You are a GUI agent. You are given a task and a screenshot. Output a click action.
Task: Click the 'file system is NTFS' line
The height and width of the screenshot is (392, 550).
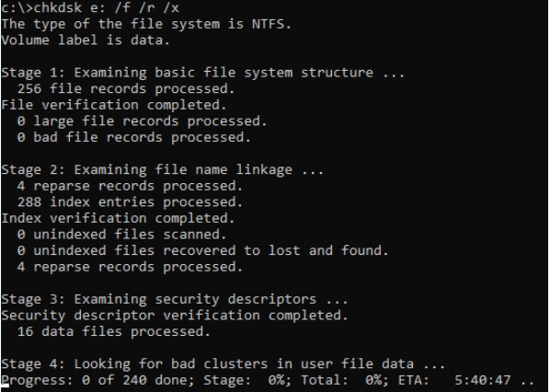(146, 24)
